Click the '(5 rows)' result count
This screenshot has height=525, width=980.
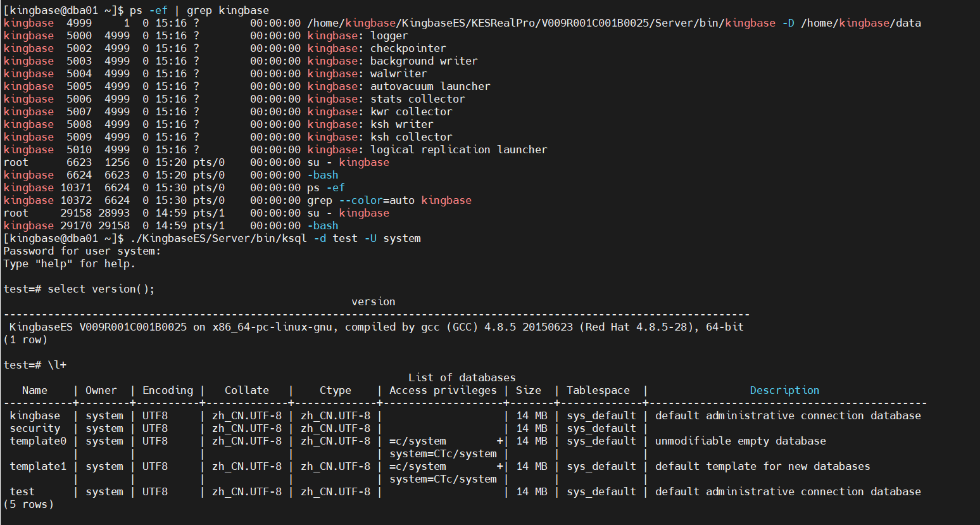point(28,504)
